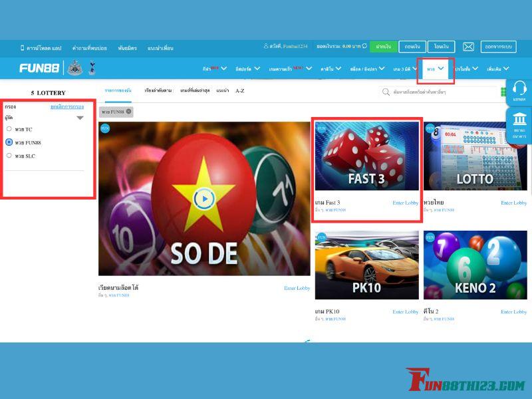Expand the slots / fishing dropdown
Image resolution: width=532 pixels, height=399 pixels.
click(367, 68)
